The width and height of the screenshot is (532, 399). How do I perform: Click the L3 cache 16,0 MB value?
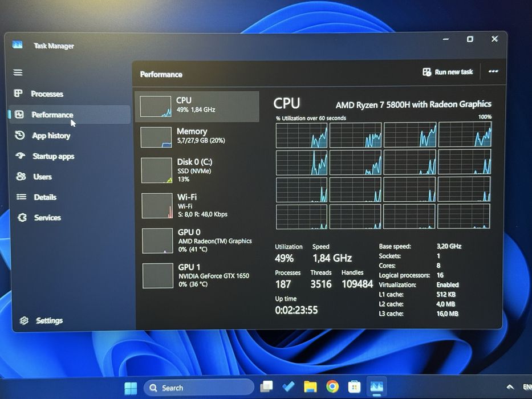[x=447, y=313]
